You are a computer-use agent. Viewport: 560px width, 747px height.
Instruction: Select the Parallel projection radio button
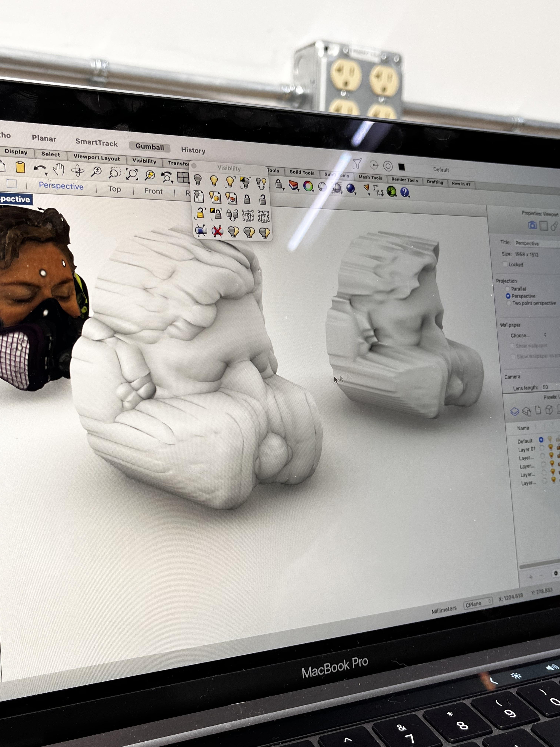(x=507, y=289)
